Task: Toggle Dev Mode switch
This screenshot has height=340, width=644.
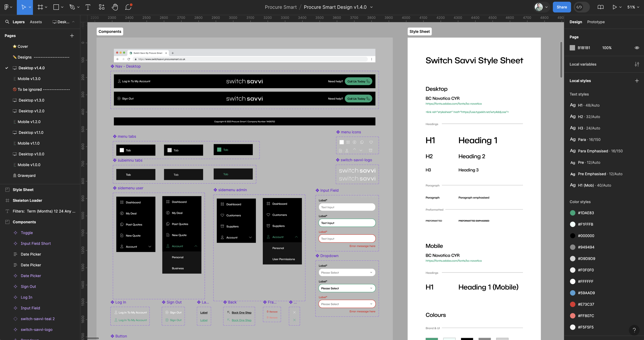Action: 582,7
